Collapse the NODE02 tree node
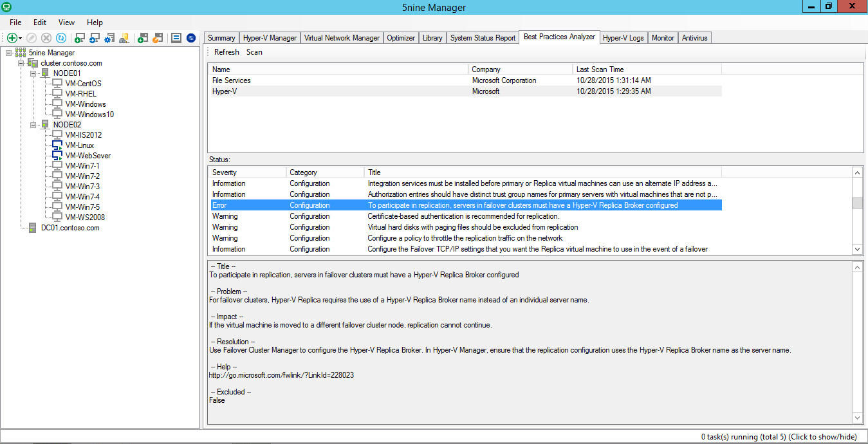 [x=33, y=125]
